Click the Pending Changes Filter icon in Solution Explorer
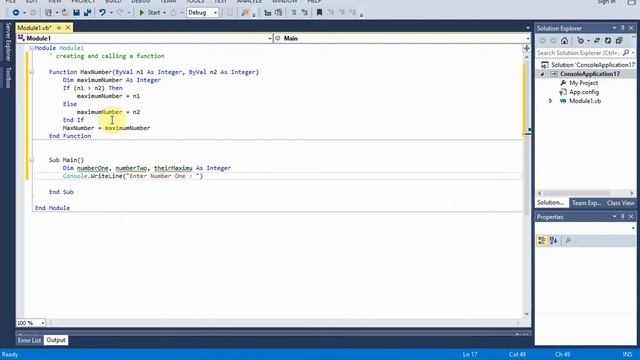The width and height of the screenshot is (640, 360). [580, 41]
